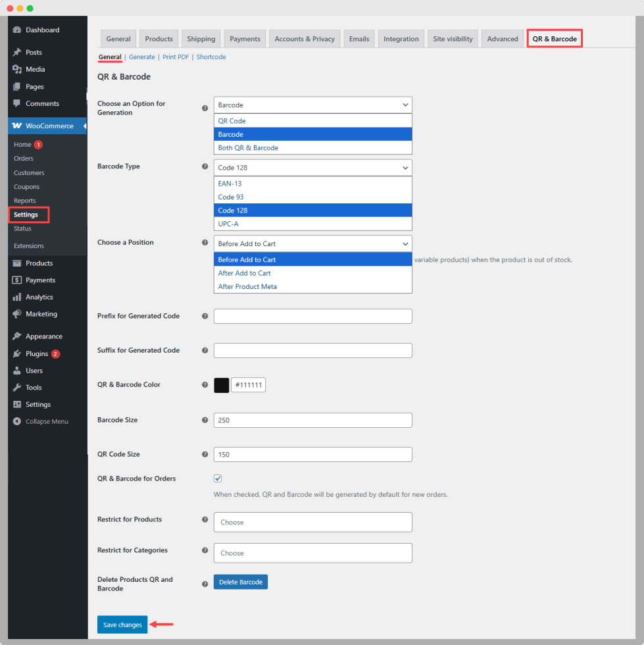The height and width of the screenshot is (645, 644).
Task: Open the Barcode Type dropdown
Action: (x=313, y=168)
